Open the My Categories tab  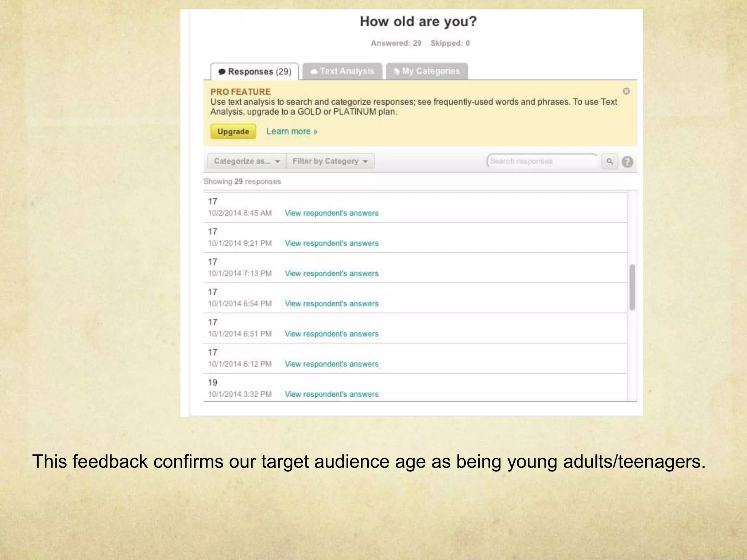click(427, 71)
